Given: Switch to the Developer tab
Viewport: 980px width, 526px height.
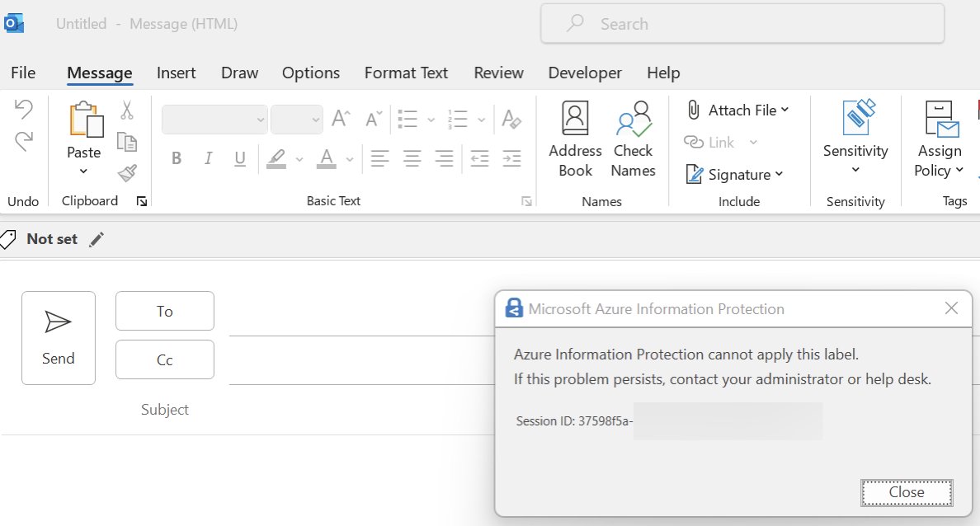Looking at the screenshot, I should (585, 73).
